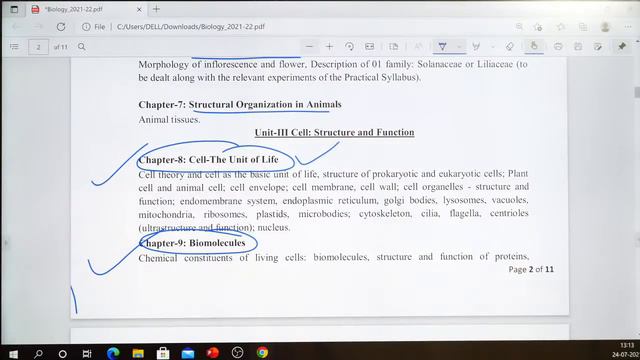Open the Collections panel
Viewport: 640px width, 360px height.
[x=583, y=27]
